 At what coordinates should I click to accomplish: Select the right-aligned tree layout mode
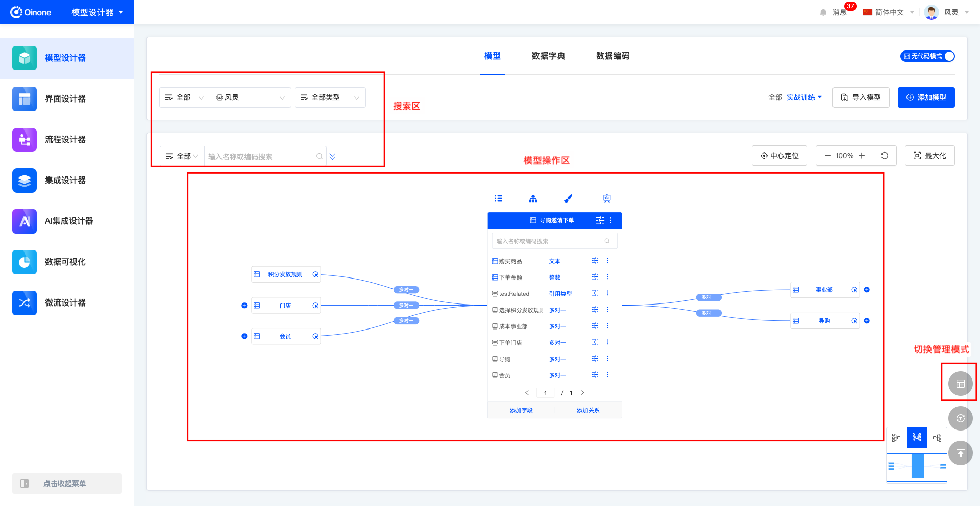tap(937, 438)
